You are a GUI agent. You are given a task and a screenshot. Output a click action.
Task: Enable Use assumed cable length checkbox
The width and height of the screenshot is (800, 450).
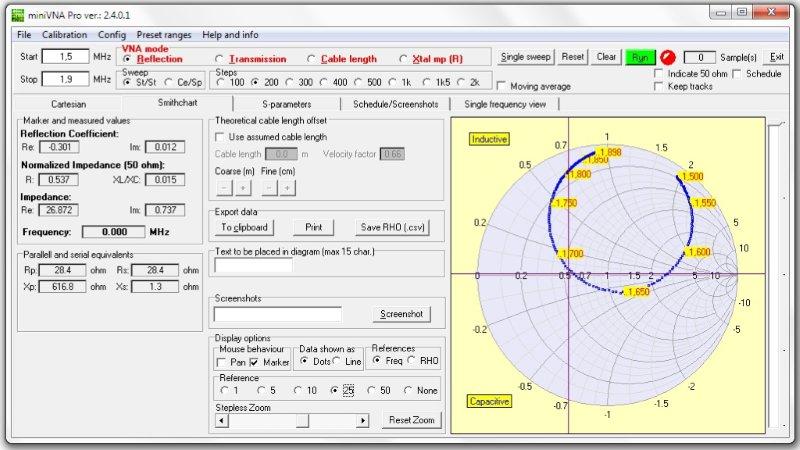pos(221,137)
